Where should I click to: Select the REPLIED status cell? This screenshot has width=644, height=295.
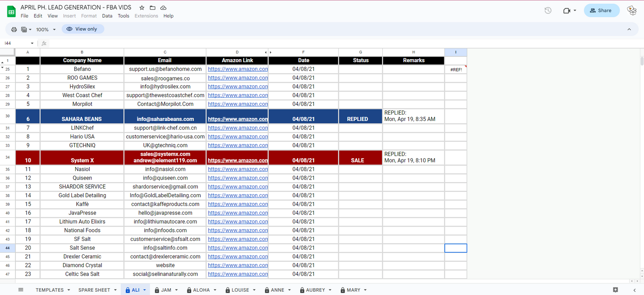(361, 116)
